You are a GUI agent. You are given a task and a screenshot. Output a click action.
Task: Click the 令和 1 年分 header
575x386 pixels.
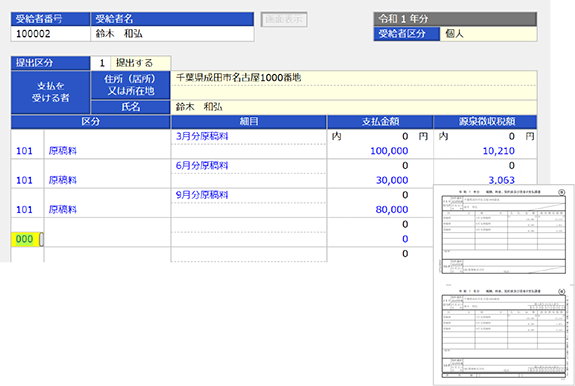[x=455, y=19]
